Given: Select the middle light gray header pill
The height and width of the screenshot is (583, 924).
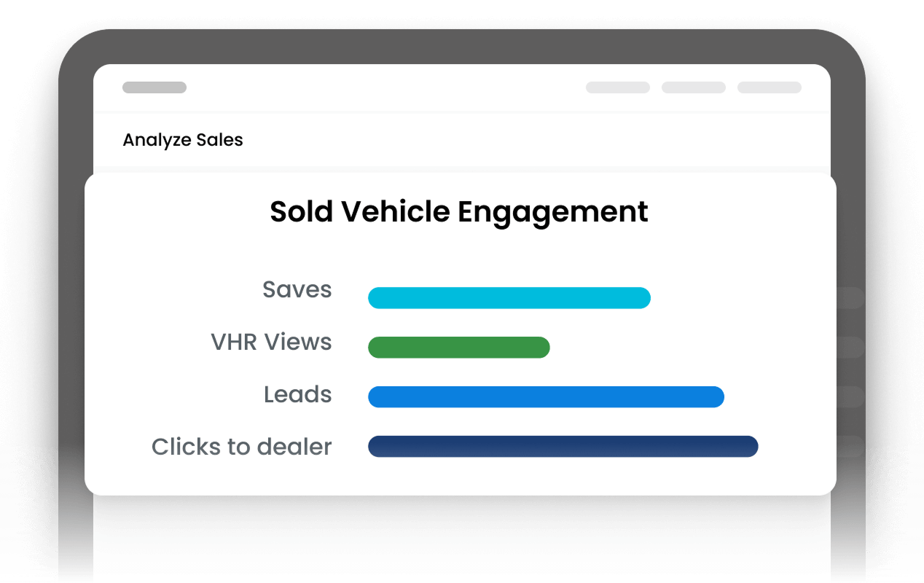Looking at the screenshot, I should click(x=694, y=87).
